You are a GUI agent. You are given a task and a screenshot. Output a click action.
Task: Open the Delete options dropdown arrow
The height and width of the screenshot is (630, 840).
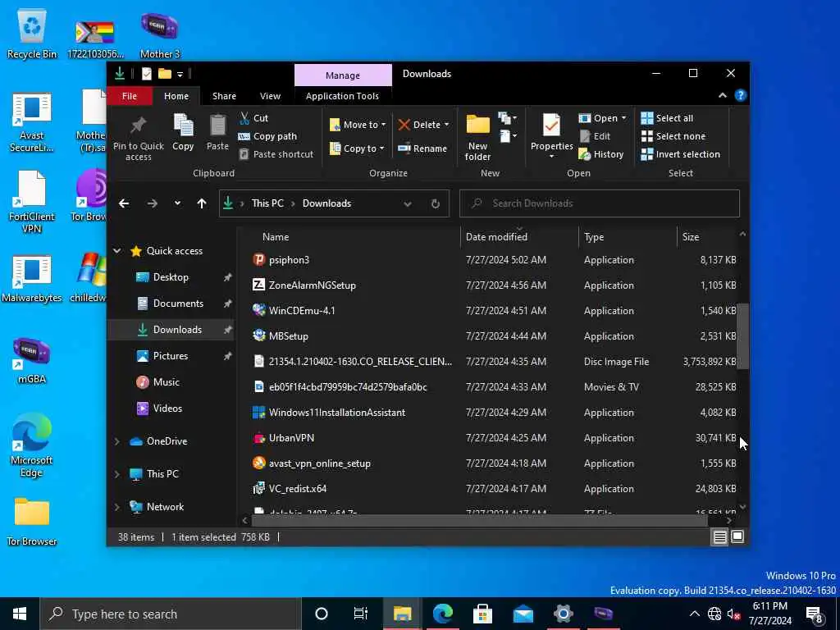pos(447,125)
